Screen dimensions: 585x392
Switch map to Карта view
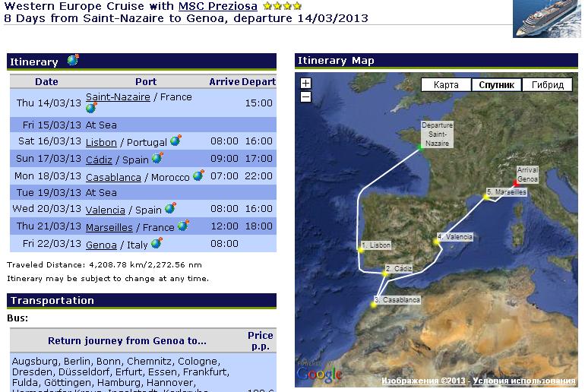446,85
